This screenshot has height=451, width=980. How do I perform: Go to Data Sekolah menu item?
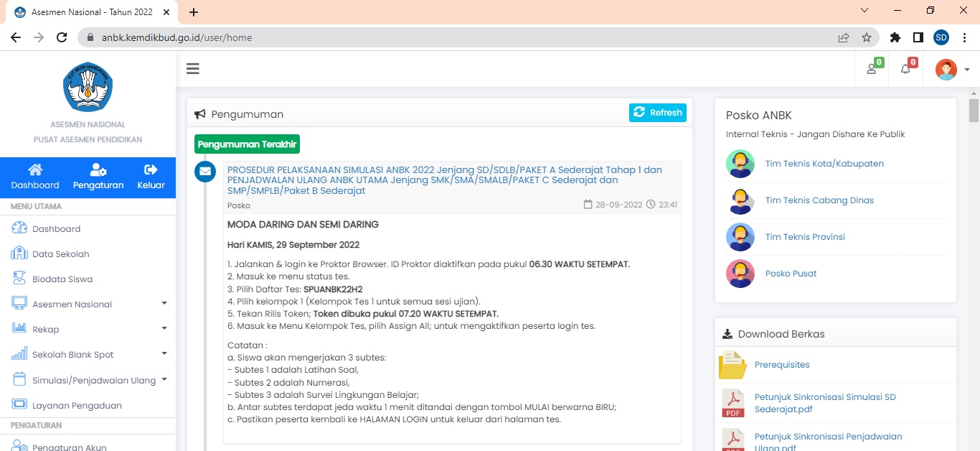(60, 254)
